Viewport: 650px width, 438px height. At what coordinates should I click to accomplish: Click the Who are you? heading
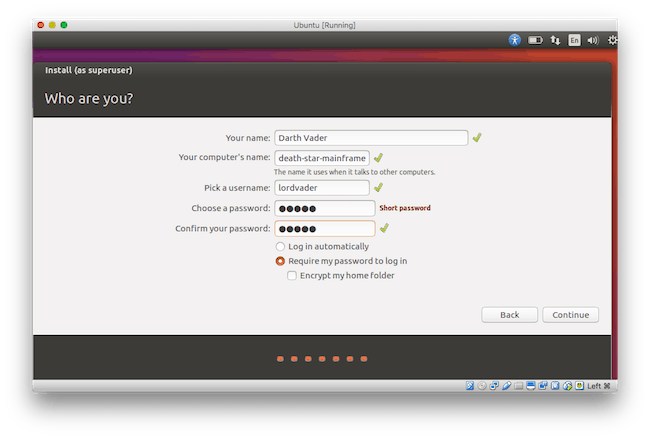[89, 99]
